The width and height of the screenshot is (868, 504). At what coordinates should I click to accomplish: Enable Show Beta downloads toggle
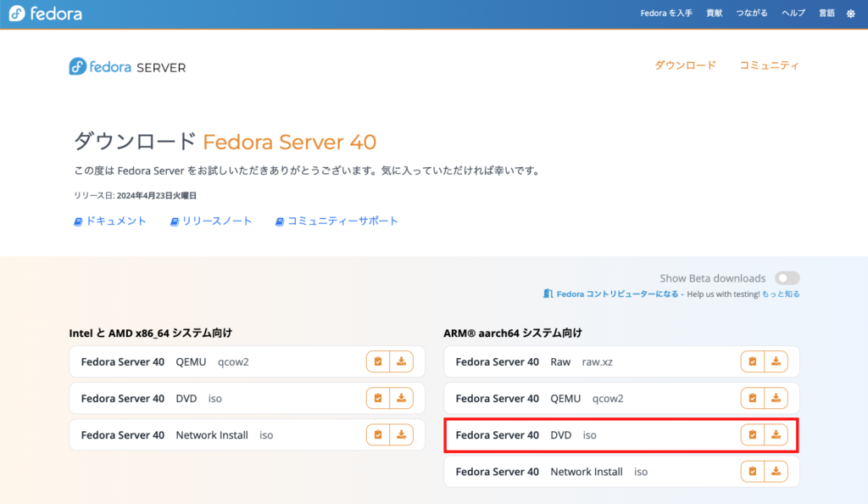click(787, 278)
